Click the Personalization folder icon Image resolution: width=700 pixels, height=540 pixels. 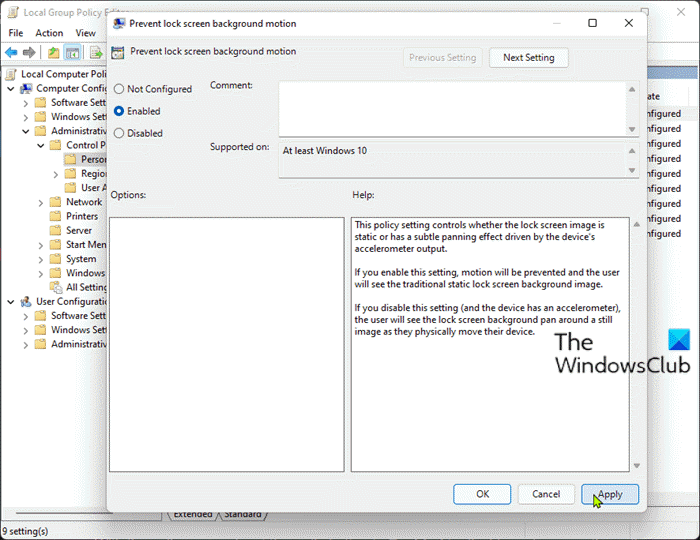[x=70, y=159]
